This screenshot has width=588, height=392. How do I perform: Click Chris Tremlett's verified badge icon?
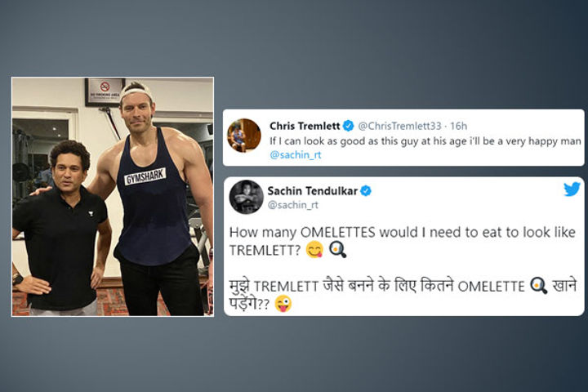click(x=349, y=126)
